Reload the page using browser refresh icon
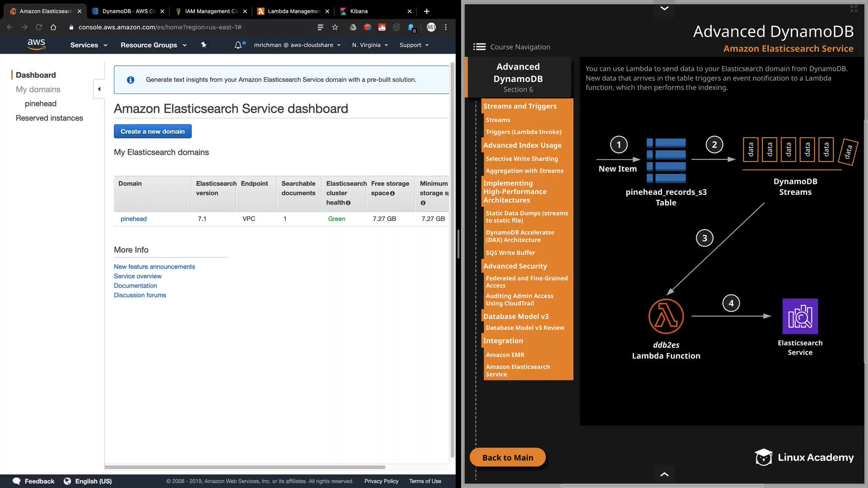 click(39, 27)
